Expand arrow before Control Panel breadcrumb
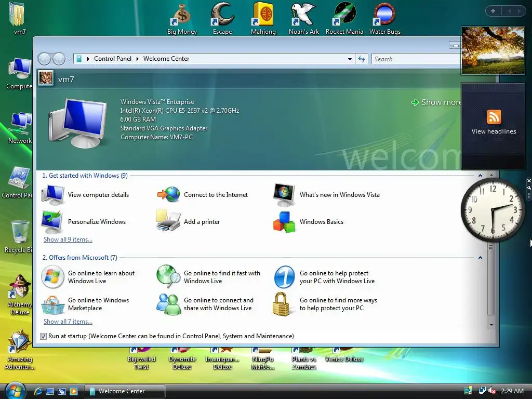This screenshot has height=399, width=532. pyautogui.click(x=88, y=59)
